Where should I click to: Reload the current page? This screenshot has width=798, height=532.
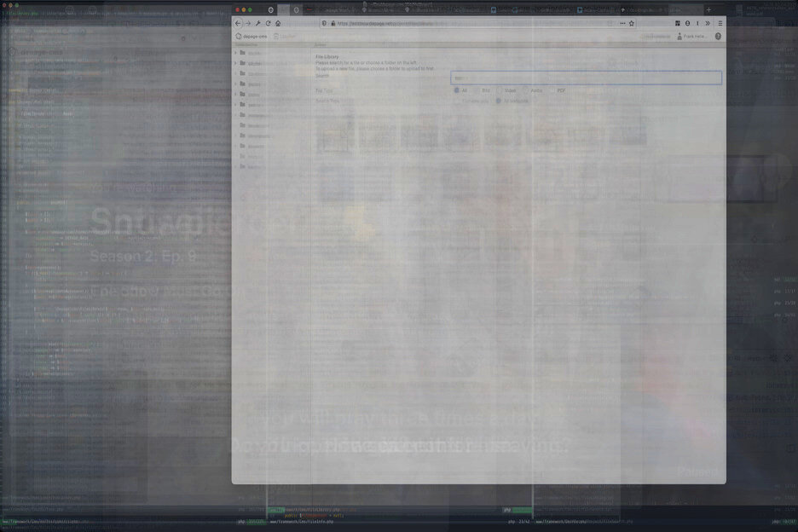[x=269, y=23]
